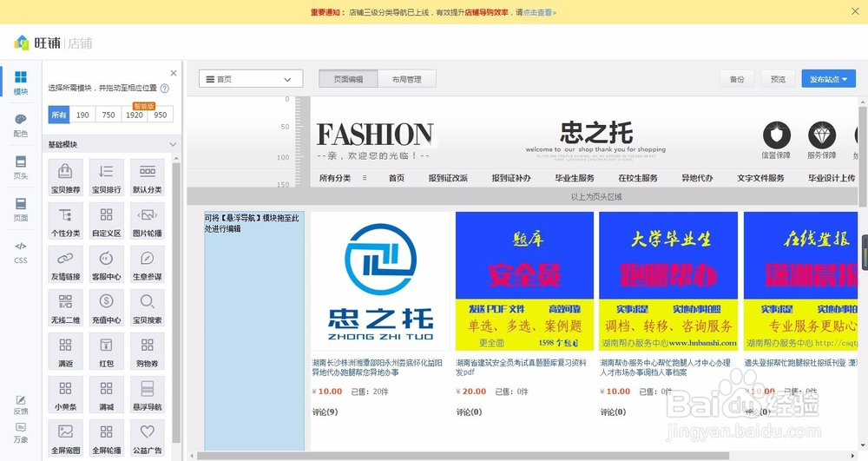Image resolution: width=868 pixels, height=461 pixels.
Task: Select the 宝贝排行 module
Action: pyautogui.click(x=106, y=177)
